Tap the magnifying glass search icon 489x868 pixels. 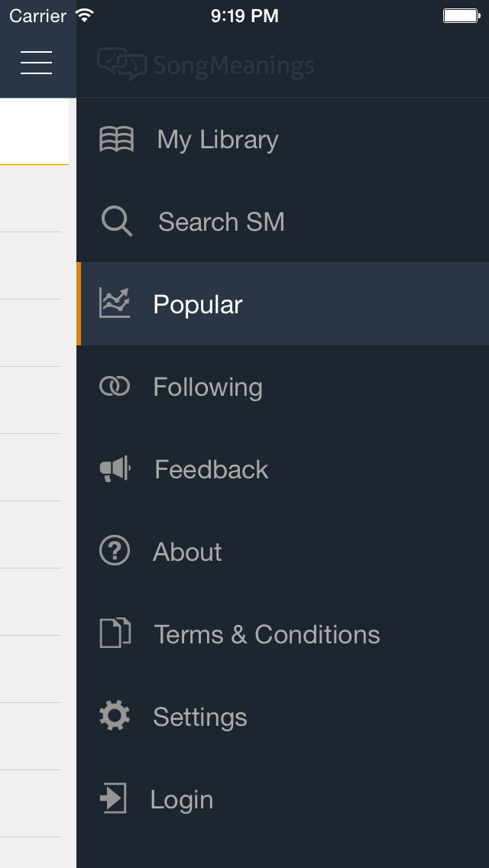point(117,222)
